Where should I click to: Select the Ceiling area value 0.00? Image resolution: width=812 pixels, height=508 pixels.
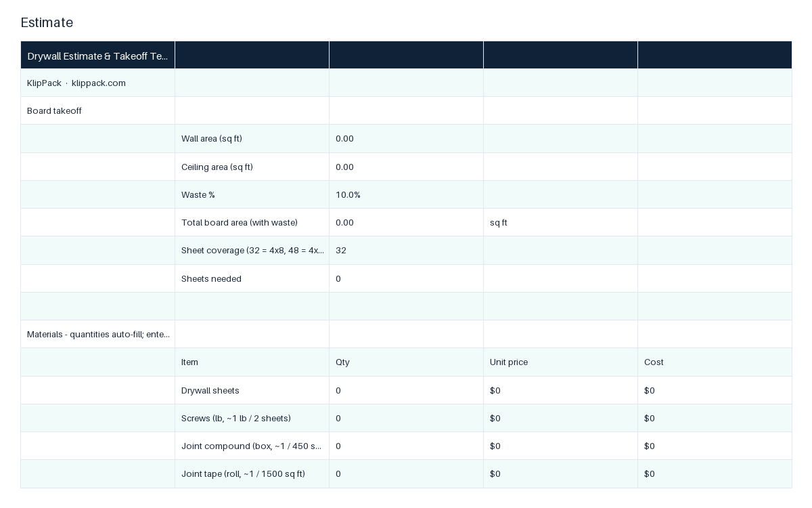tap(407, 167)
